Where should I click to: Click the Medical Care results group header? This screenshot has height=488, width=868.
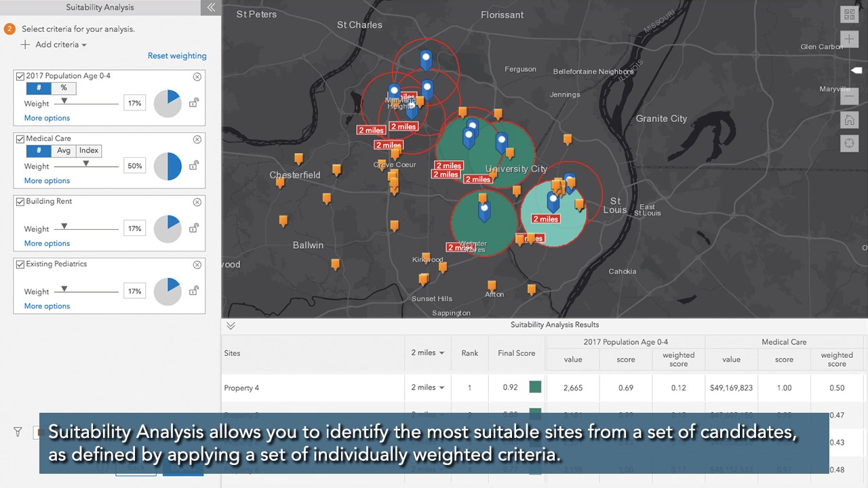coord(784,342)
